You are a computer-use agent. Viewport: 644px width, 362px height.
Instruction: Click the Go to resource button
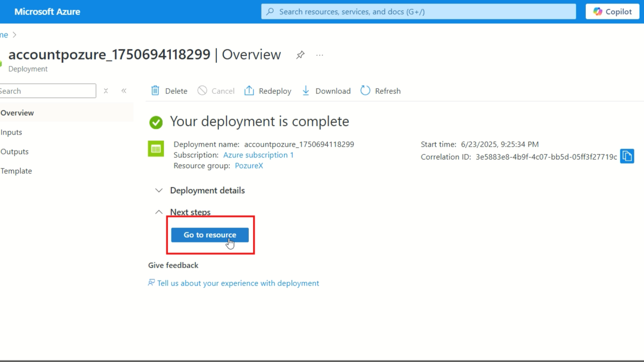pyautogui.click(x=210, y=235)
